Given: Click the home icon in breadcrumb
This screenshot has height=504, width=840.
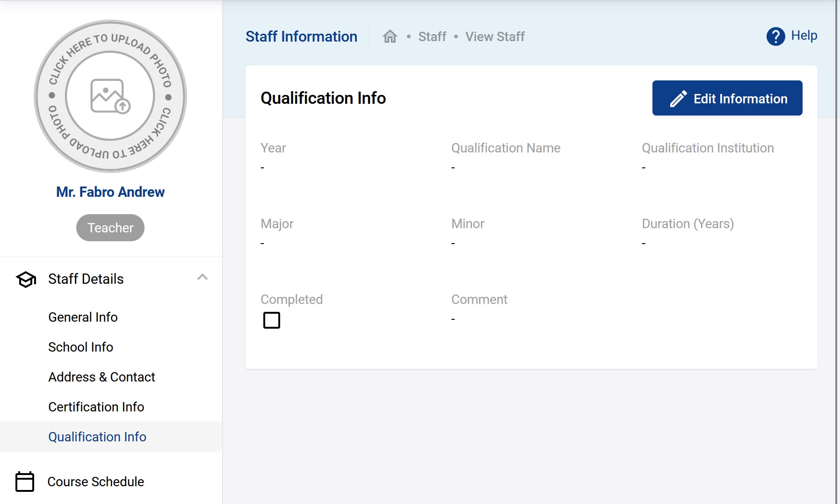Looking at the screenshot, I should pos(390,36).
